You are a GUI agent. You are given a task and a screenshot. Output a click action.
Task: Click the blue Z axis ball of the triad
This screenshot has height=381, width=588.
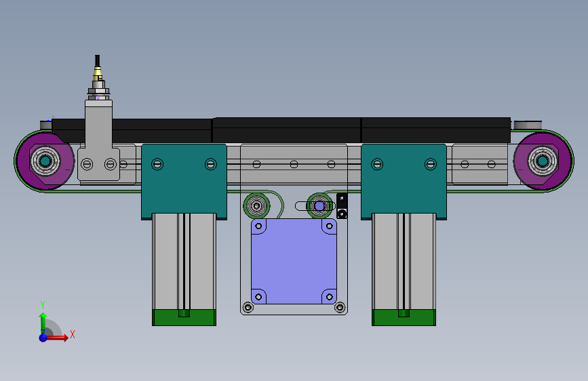(x=43, y=338)
